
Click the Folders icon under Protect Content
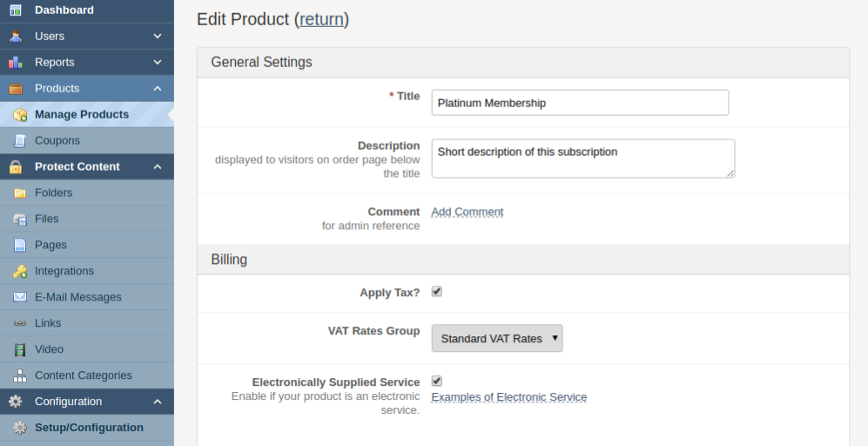[x=19, y=193]
